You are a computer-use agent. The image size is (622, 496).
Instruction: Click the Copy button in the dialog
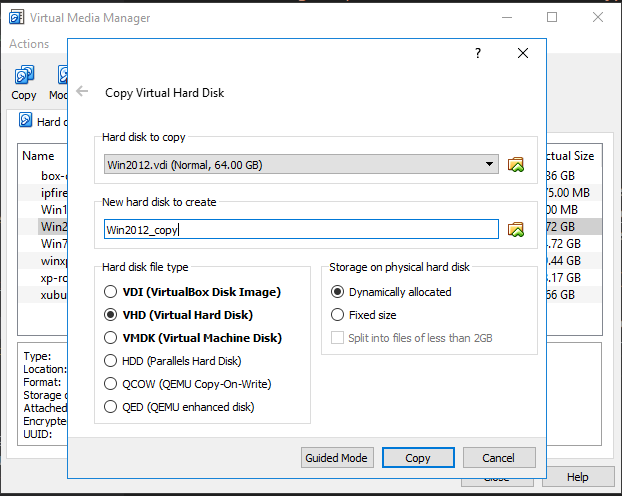click(418, 458)
